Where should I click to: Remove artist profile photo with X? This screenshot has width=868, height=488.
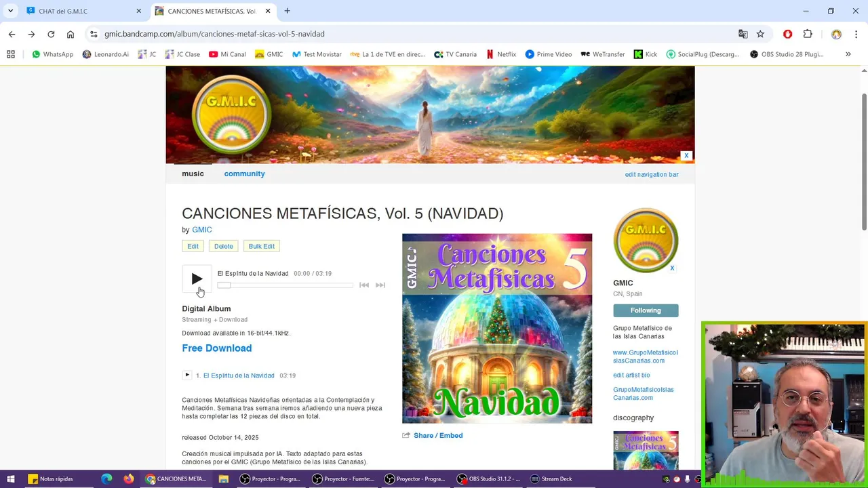point(672,268)
